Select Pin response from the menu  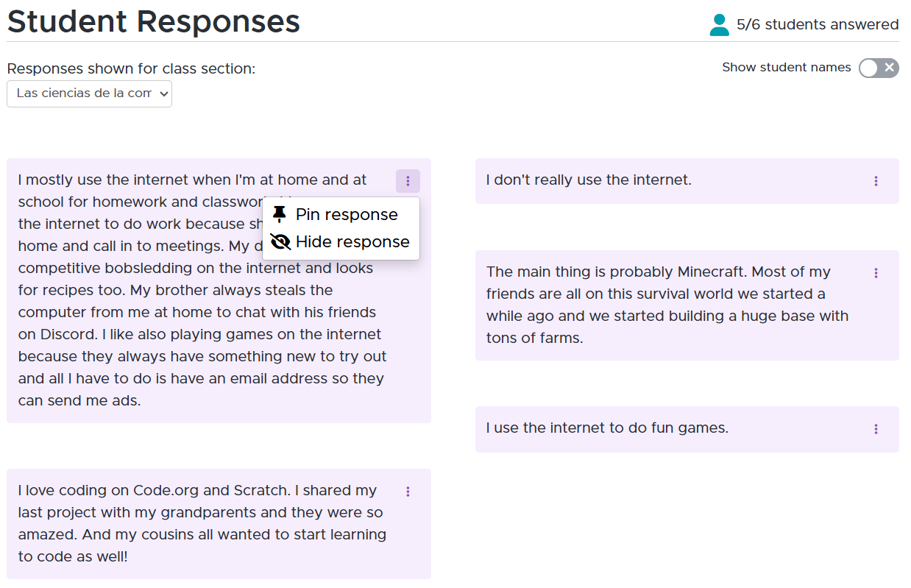(x=341, y=215)
